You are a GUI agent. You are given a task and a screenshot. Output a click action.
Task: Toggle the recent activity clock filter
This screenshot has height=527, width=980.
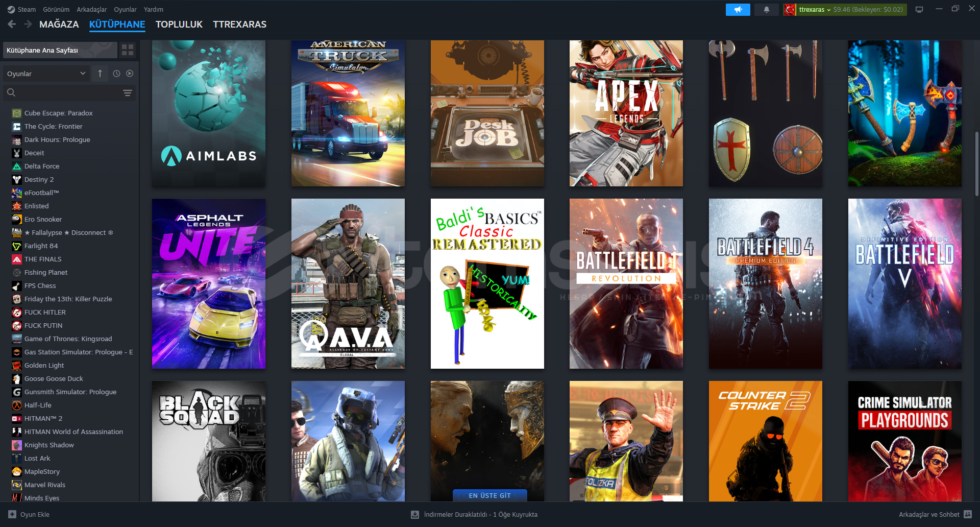point(116,74)
